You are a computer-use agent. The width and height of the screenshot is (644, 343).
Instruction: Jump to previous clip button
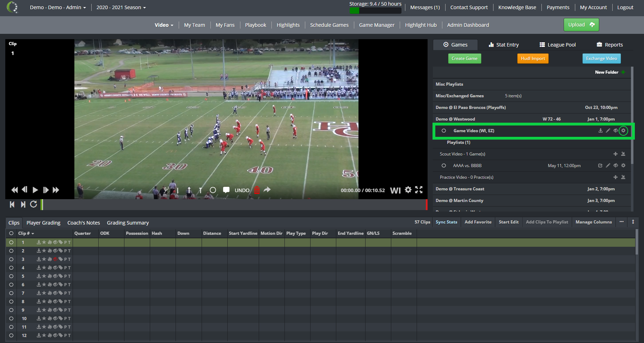[x=12, y=204]
